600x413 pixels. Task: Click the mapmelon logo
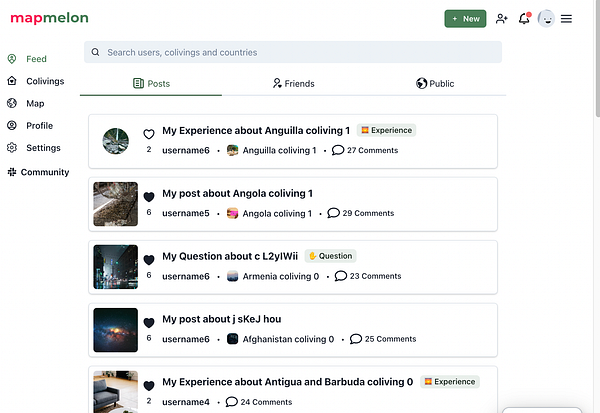click(49, 18)
